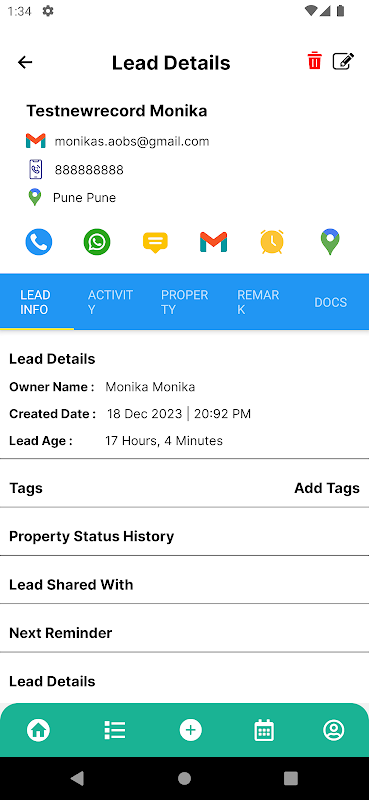The width and height of the screenshot is (369, 800).
Task: Send SMS with yellow message icon
Action: click(x=155, y=242)
